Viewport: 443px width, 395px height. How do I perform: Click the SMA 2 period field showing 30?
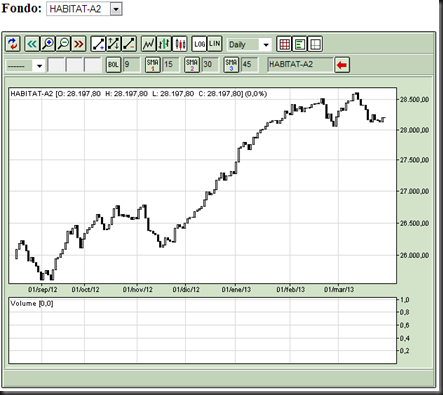coord(209,64)
